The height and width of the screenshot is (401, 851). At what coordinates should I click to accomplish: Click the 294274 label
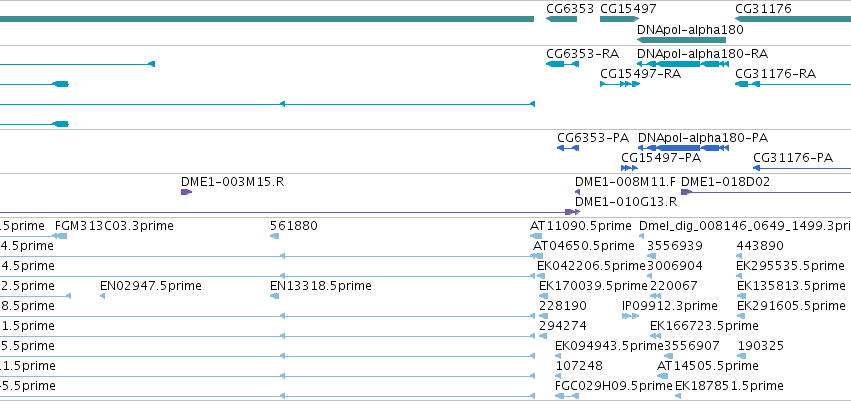coord(563,326)
